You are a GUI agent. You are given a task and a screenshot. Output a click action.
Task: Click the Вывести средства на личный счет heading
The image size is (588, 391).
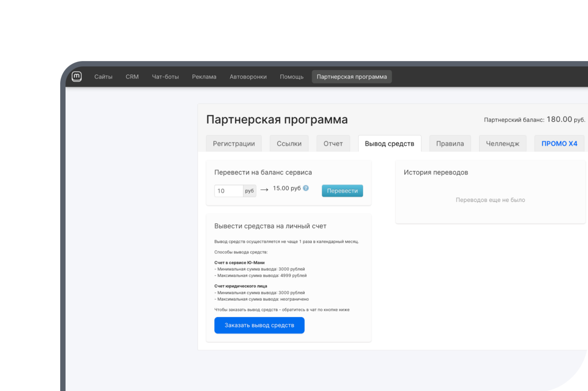[x=271, y=226]
